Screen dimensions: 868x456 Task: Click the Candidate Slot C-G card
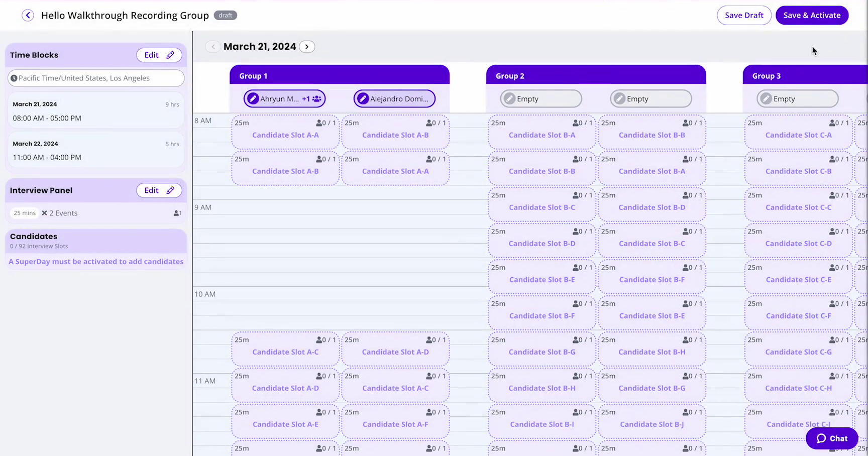(x=798, y=349)
